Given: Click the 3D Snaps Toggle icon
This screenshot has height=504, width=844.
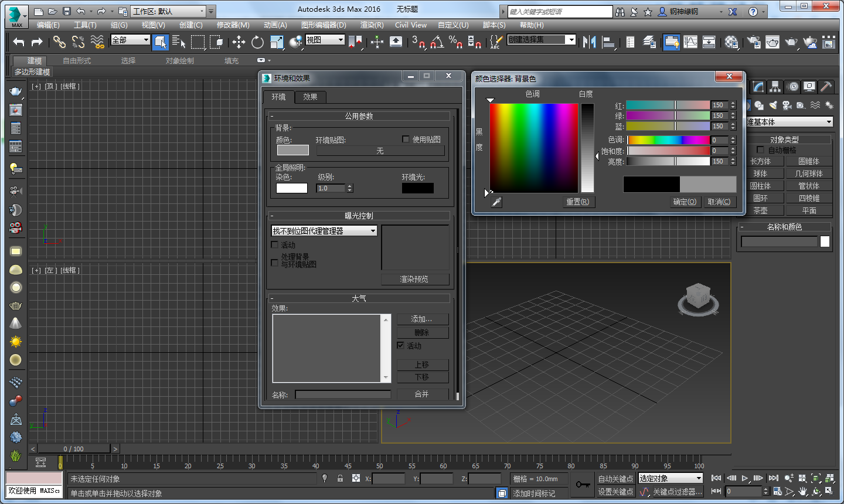Looking at the screenshot, I should (x=418, y=42).
